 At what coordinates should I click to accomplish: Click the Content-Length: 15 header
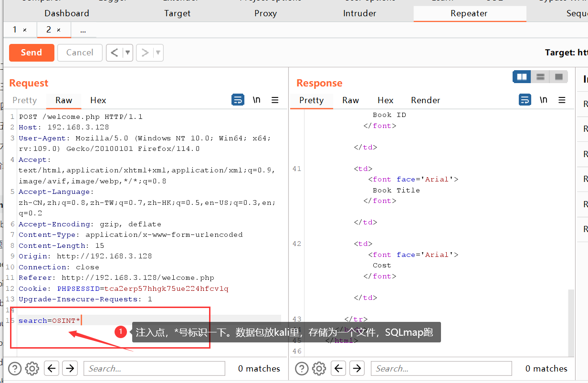[x=61, y=245]
